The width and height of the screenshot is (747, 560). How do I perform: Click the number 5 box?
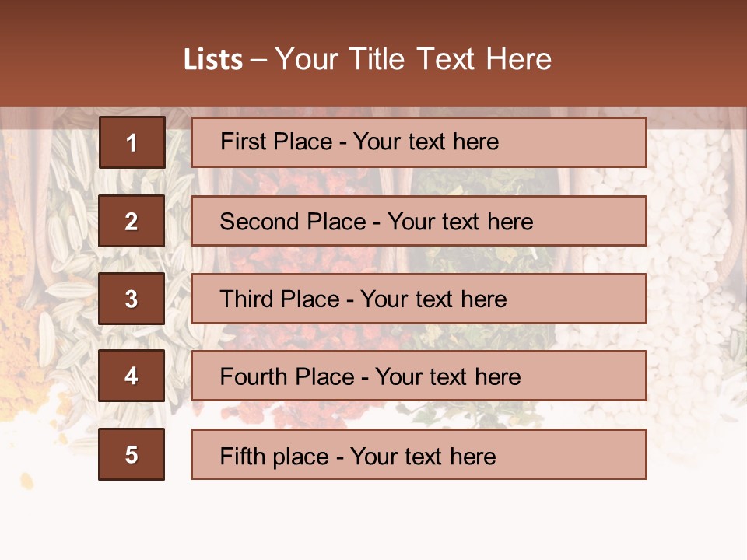tap(132, 454)
